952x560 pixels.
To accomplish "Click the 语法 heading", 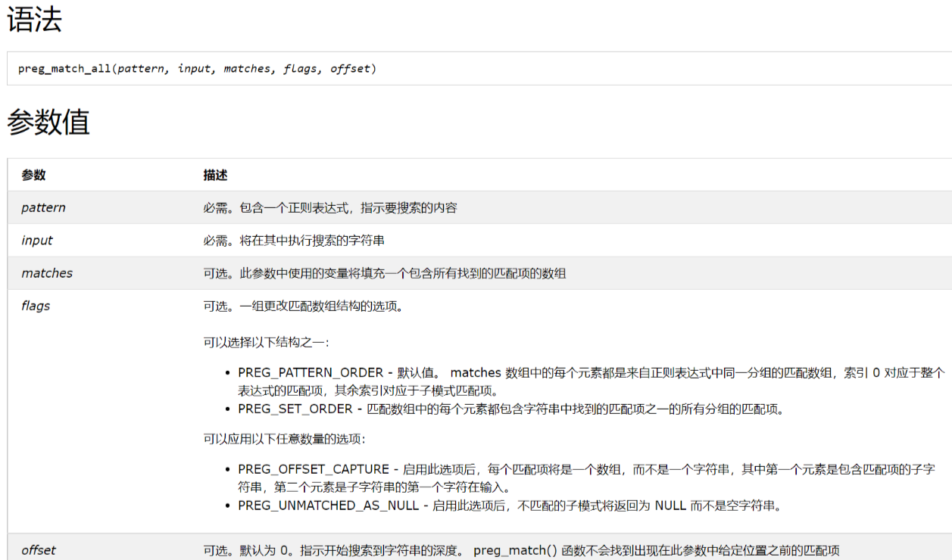I will coord(34,20).
